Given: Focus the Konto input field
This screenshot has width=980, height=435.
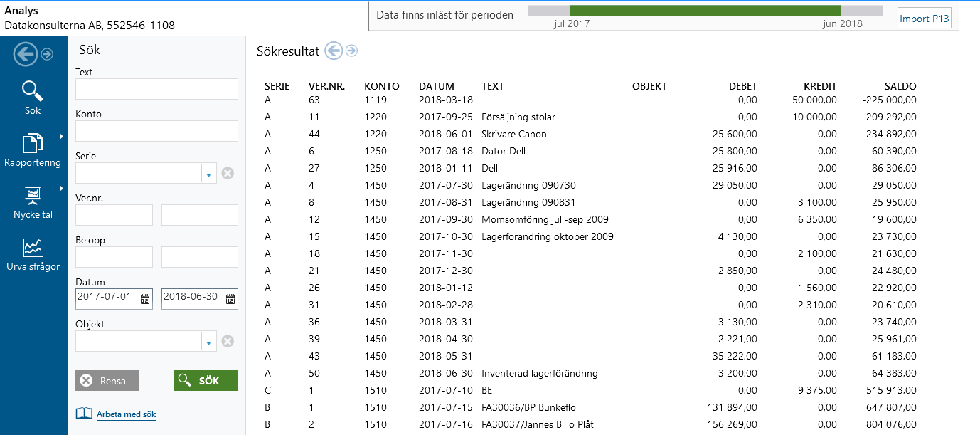Looking at the screenshot, I should pos(156,131).
